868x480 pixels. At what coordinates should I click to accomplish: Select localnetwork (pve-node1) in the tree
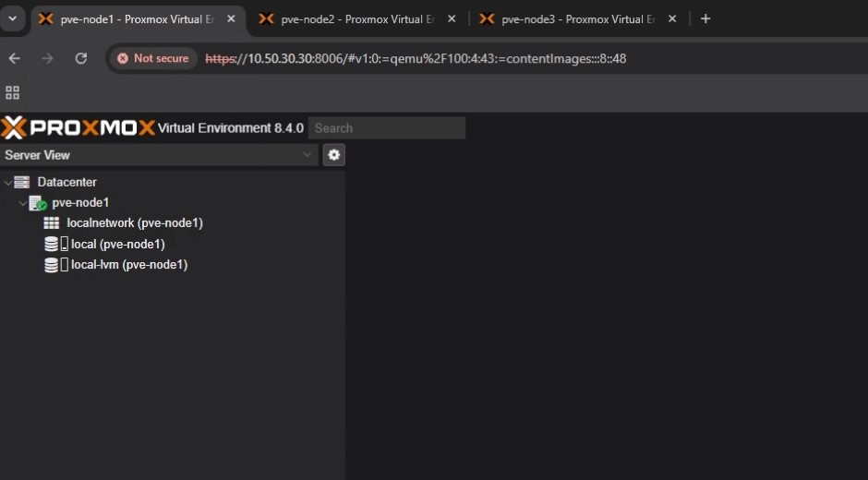pos(135,223)
